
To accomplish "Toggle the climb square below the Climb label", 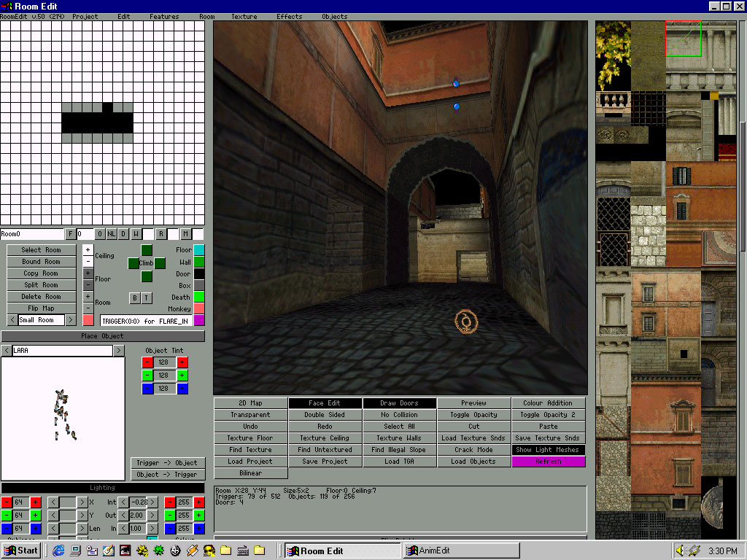I will (x=147, y=276).
